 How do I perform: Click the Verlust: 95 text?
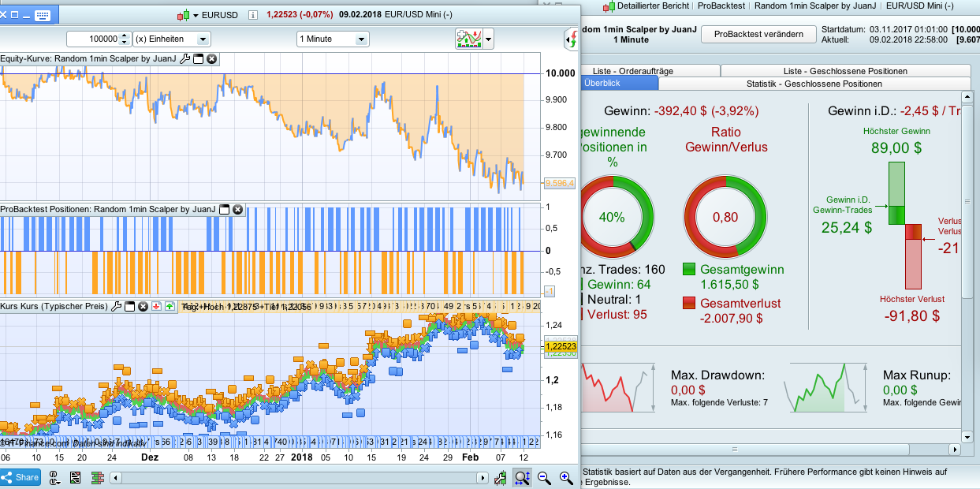[618, 314]
